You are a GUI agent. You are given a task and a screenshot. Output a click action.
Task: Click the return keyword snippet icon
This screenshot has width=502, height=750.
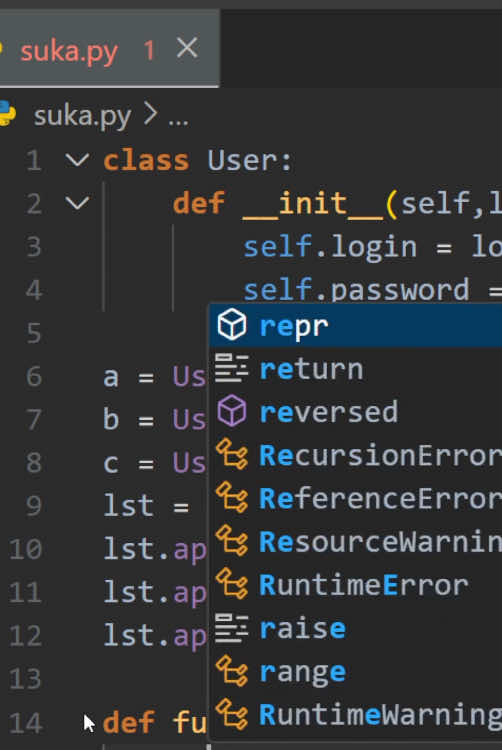click(x=231, y=368)
